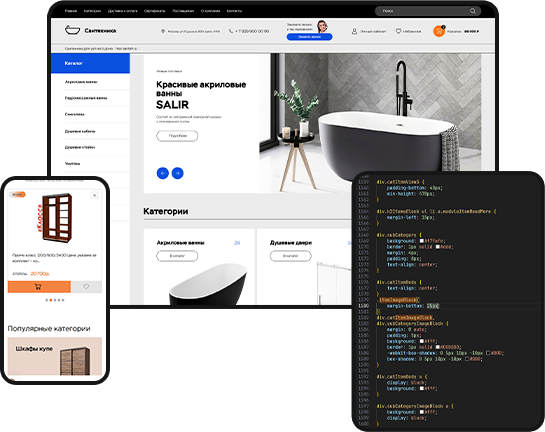Click В каталог button under Душевые двери card

point(291,256)
